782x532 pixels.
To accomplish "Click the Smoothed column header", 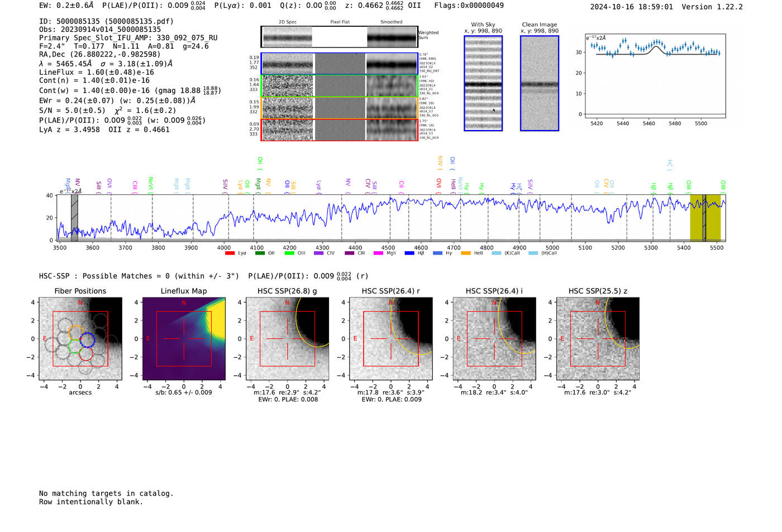I will pyautogui.click(x=391, y=22).
